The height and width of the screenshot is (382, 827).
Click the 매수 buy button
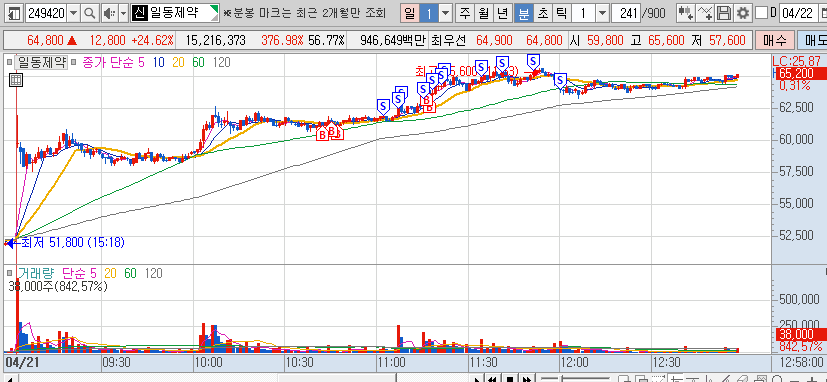coord(774,40)
